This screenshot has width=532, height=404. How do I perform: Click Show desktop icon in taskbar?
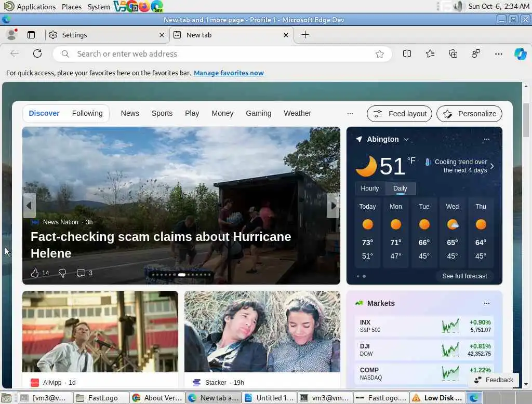6,398
